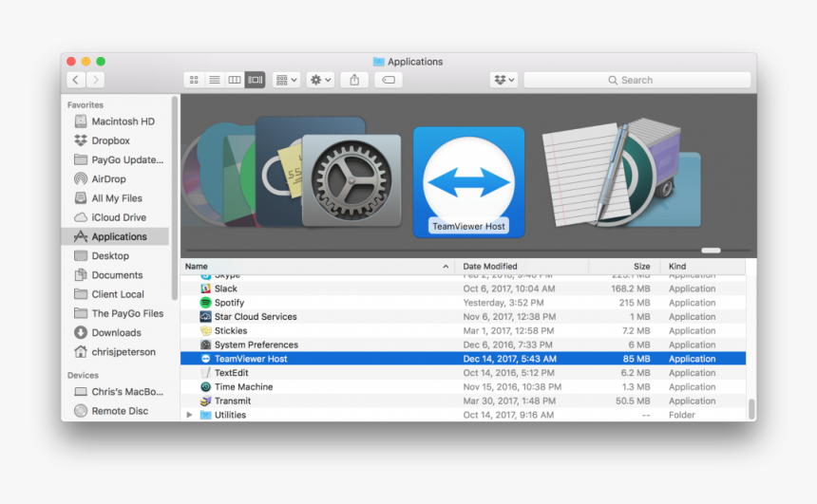Click the Share toolbar button
Image resolution: width=817 pixels, height=504 pixels.
(x=354, y=80)
